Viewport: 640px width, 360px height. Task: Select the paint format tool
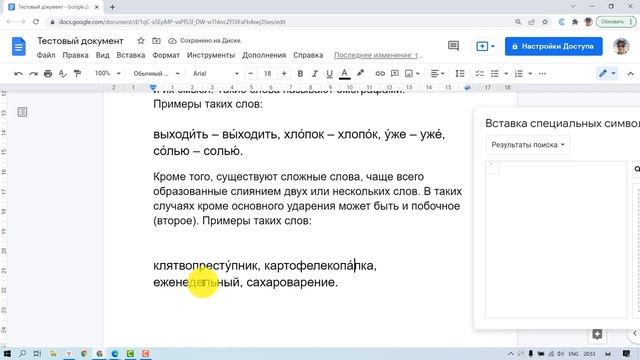77,73
